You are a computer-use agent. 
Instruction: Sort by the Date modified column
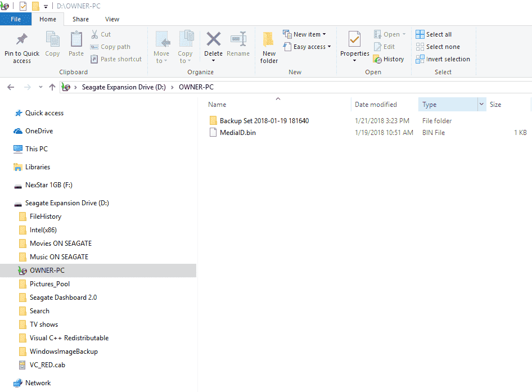pyautogui.click(x=376, y=105)
